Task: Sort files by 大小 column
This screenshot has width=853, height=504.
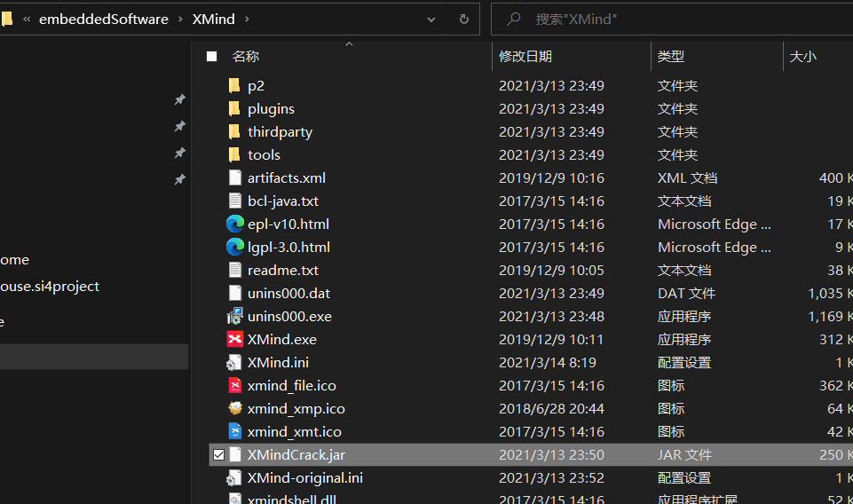Action: (803, 57)
